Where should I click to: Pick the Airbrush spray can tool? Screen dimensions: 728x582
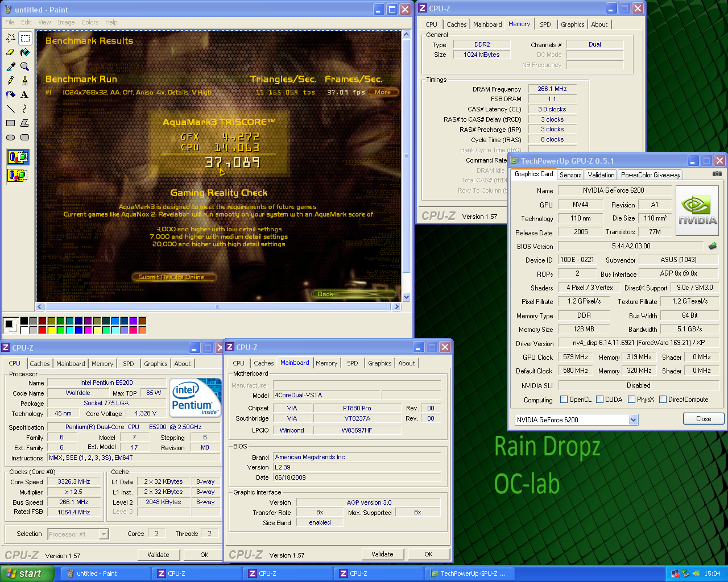coord(11,95)
